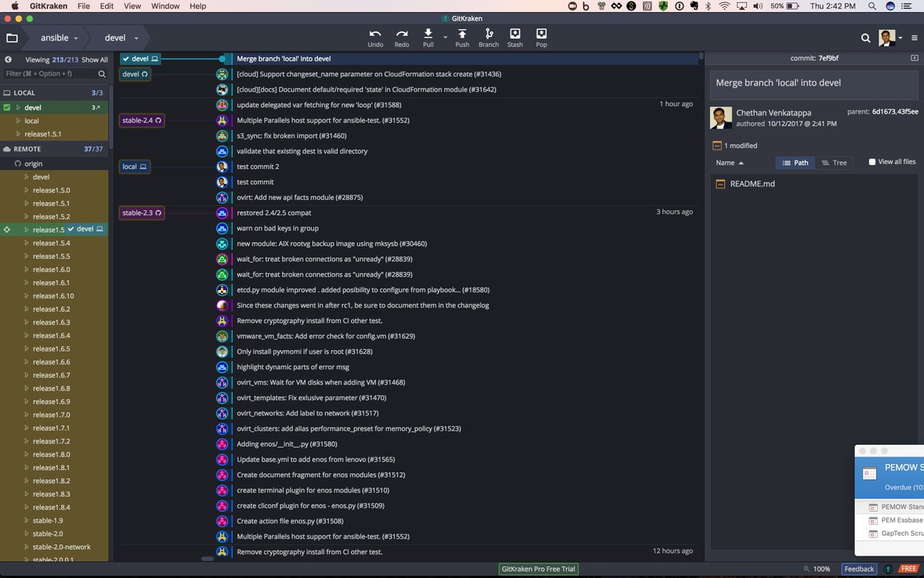Click the Pull toolbar icon
This screenshot has width=924, height=578.
click(428, 34)
